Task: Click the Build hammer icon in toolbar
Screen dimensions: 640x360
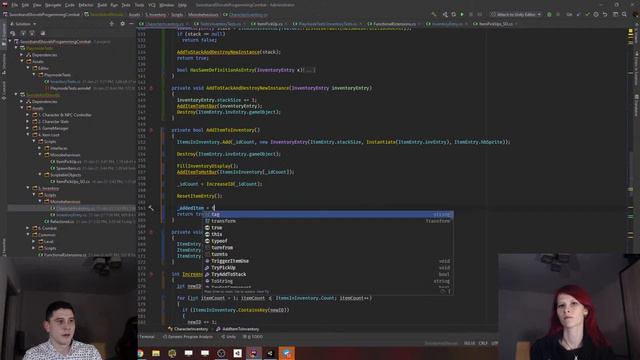Action: click(434, 14)
